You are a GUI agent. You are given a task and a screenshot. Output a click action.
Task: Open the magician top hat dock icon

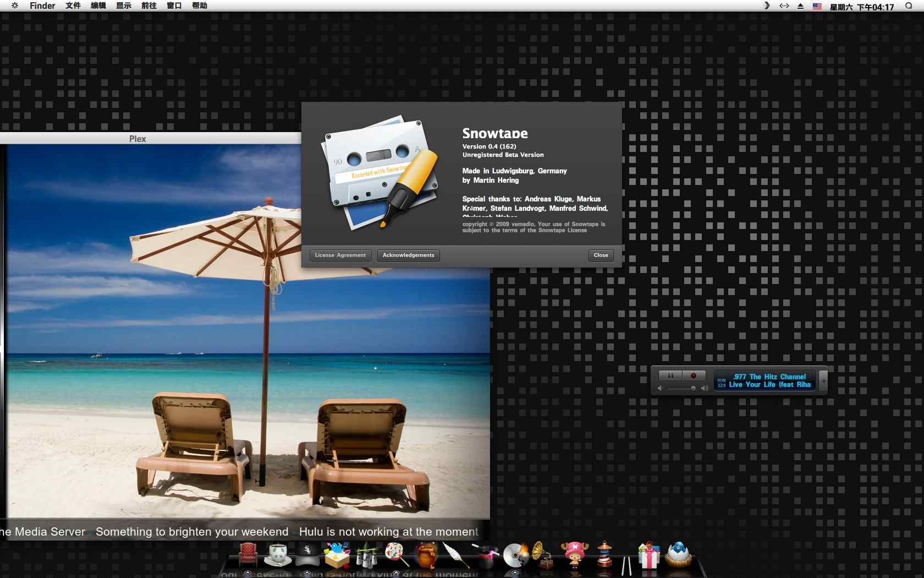click(485, 556)
